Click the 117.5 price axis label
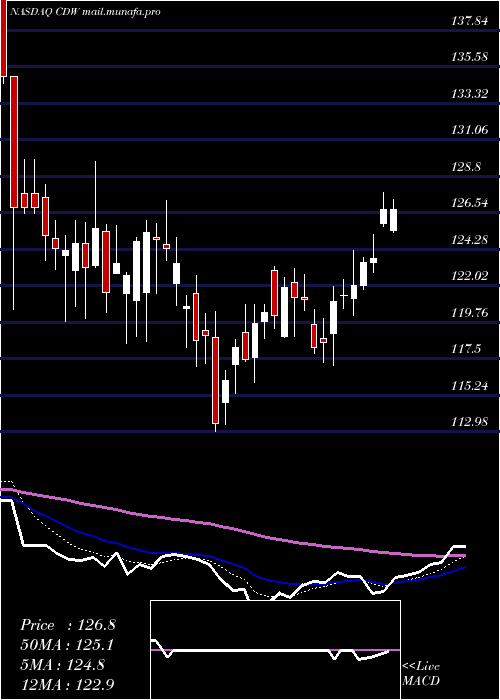Screen dimensions: 500x700 click(x=466, y=349)
